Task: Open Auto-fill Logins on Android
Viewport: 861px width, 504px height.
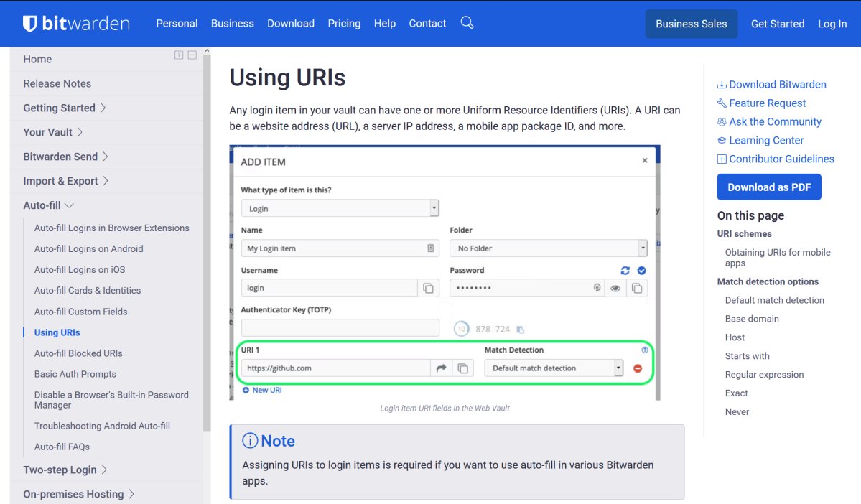Action: coord(88,248)
